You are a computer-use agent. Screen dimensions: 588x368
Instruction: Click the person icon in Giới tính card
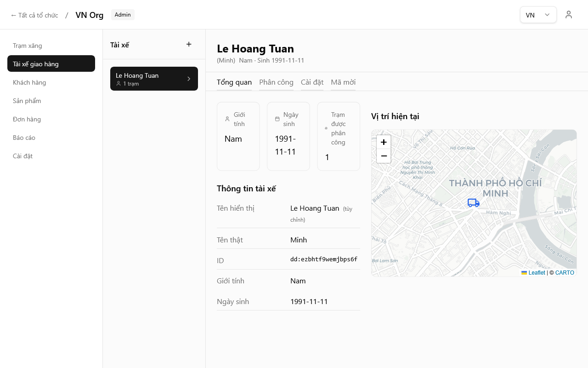click(227, 119)
